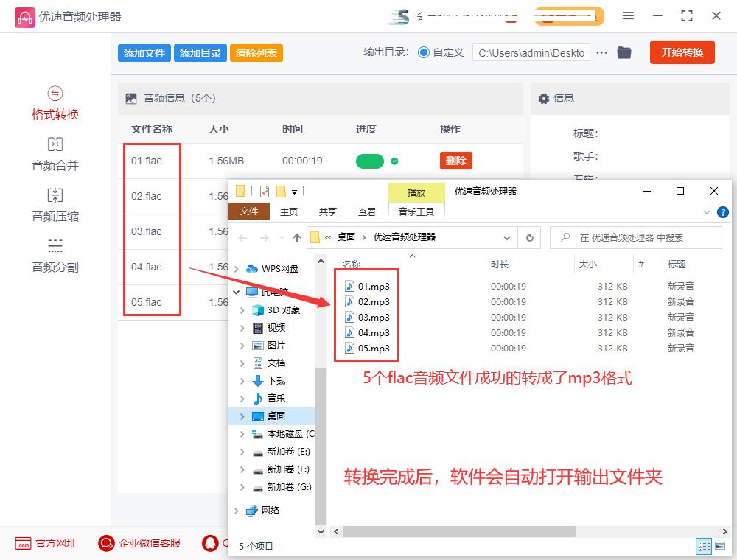This screenshot has height=560, width=737.
Task: Switch to the 查看 ribbon tab
Action: coord(366,211)
